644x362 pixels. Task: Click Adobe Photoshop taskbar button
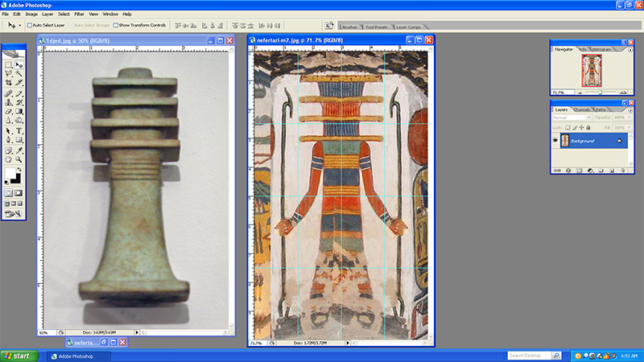[x=75, y=356]
